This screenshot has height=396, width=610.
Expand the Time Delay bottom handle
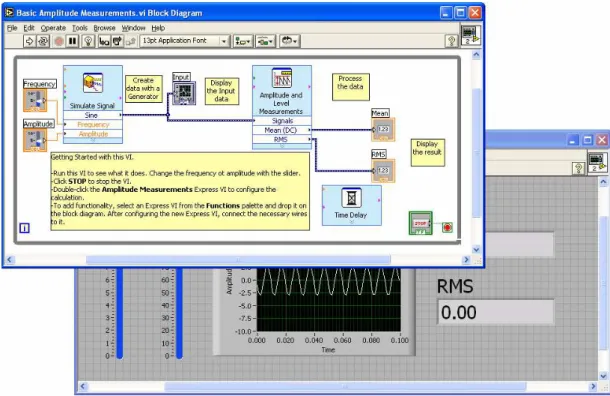pyautogui.click(x=351, y=223)
